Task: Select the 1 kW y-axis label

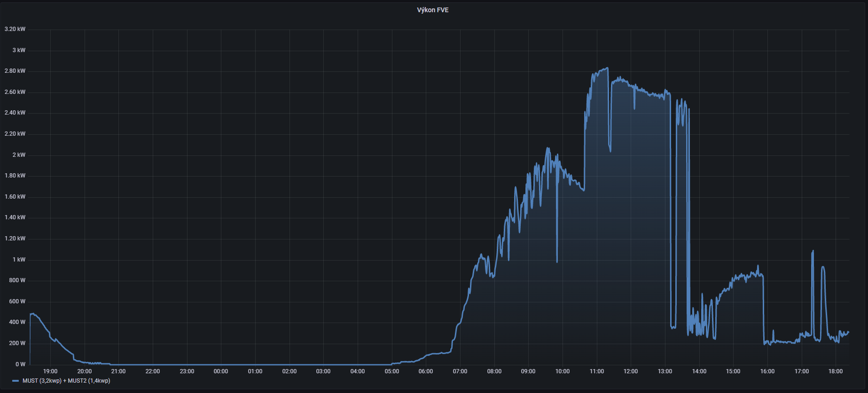Action: 19,260
